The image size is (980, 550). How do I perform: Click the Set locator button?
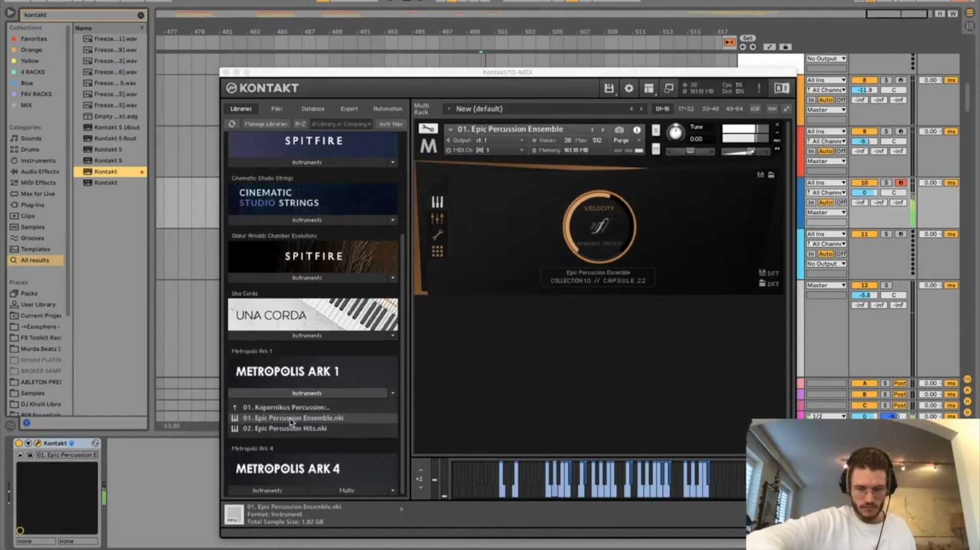pos(748,38)
